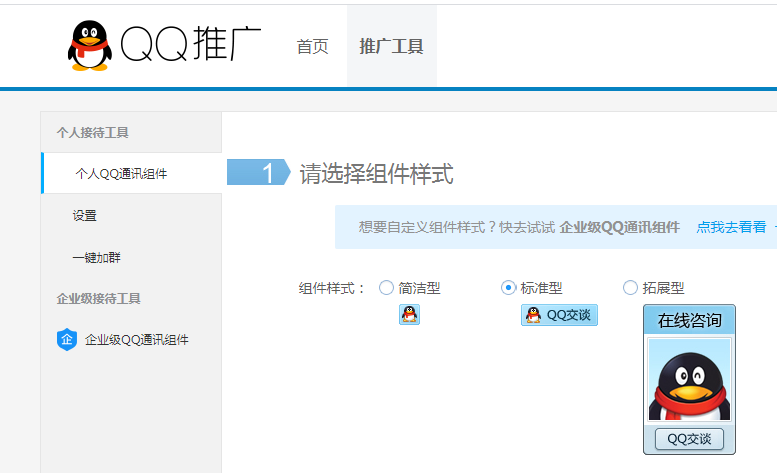Click the 简洁型 label text
777x473 pixels.
419,288
